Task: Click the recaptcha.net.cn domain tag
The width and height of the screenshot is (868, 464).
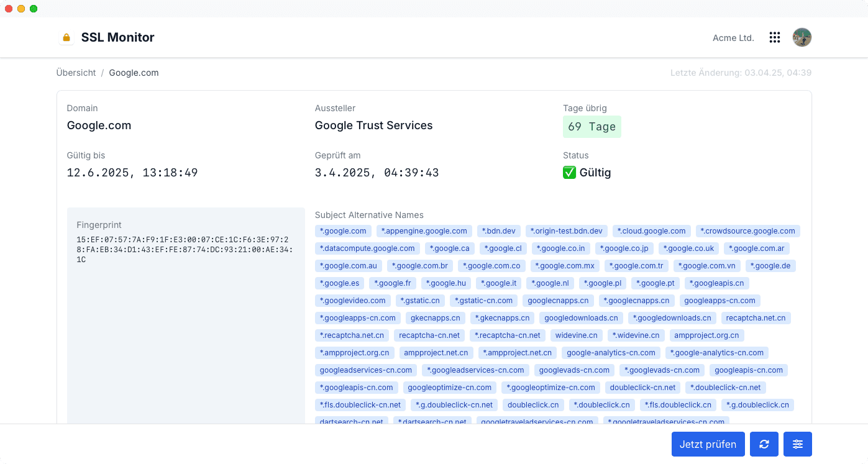Action: [x=756, y=318]
